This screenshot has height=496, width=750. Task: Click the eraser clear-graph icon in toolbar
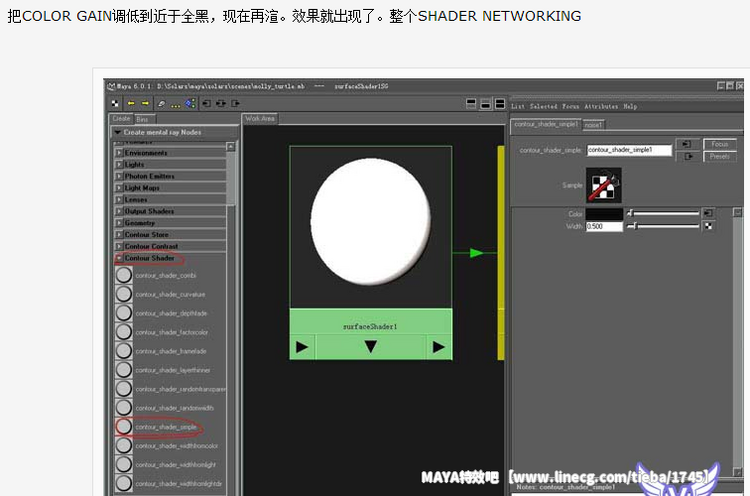pyautogui.click(x=161, y=103)
